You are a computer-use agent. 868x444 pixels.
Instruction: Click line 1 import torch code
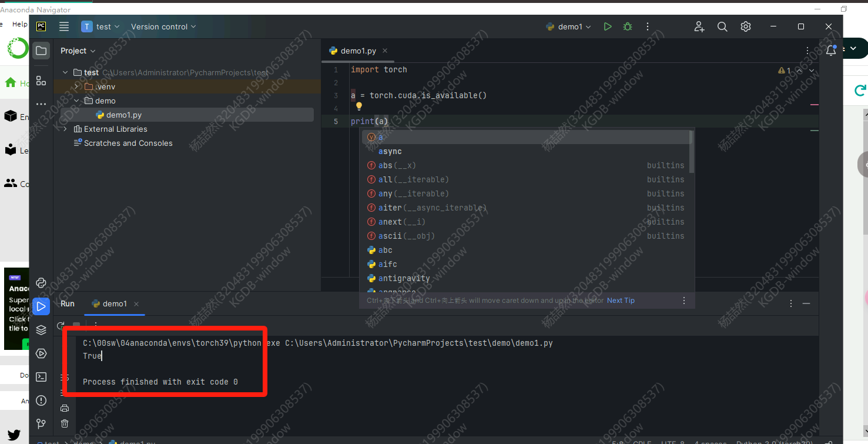[x=379, y=69]
